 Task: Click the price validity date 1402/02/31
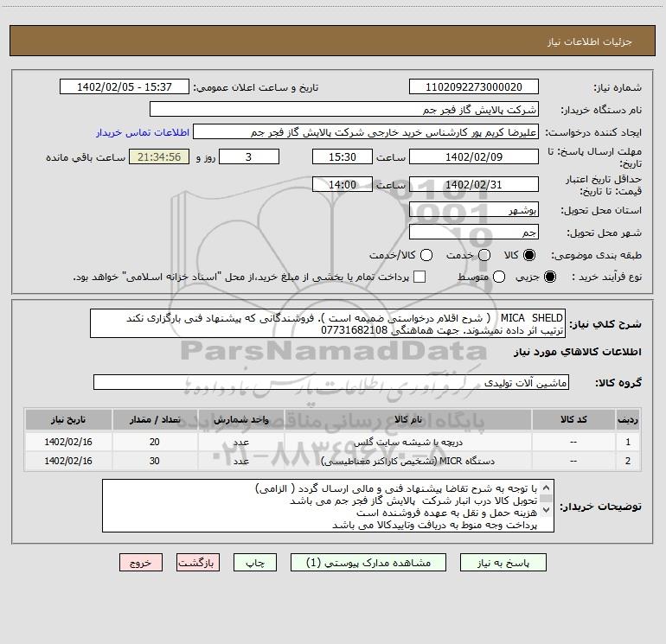[x=474, y=184]
